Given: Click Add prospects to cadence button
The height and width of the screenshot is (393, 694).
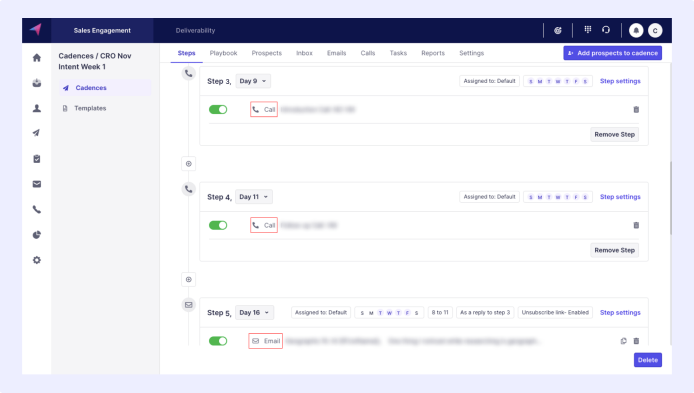Looking at the screenshot, I should coord(613,53).
